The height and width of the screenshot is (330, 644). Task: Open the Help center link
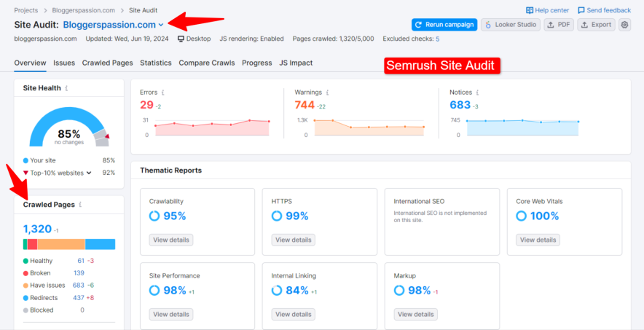pyautogui.click(x=548, y=10)
